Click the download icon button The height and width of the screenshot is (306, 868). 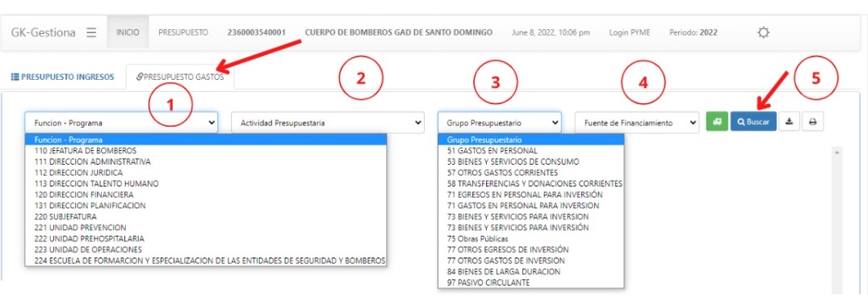tap(790, 122)
